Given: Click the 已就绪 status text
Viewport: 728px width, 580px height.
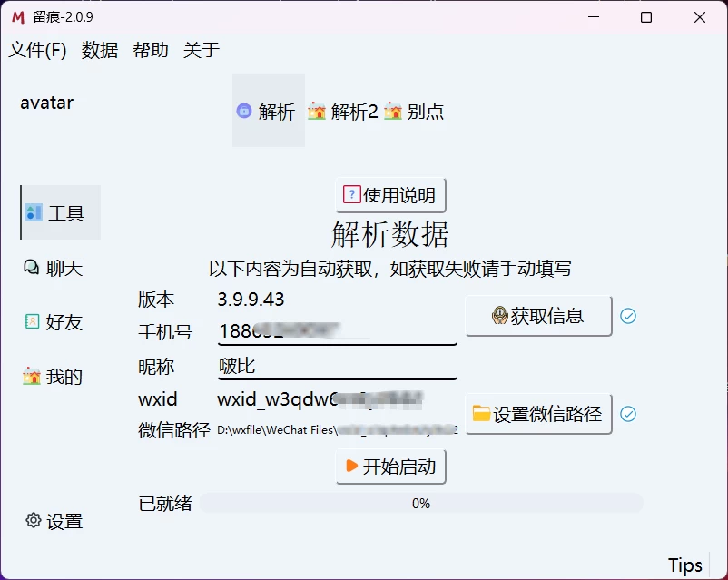Looking at the screenshot, I should coord(165,504).
